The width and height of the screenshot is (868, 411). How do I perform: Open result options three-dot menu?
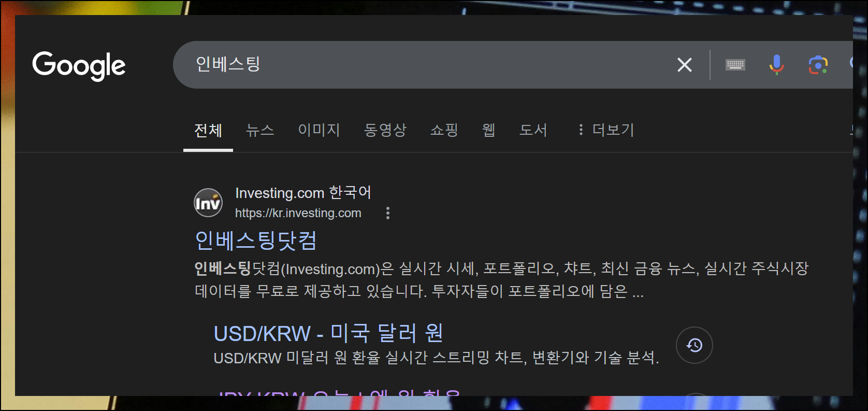[x=388, y=213]
